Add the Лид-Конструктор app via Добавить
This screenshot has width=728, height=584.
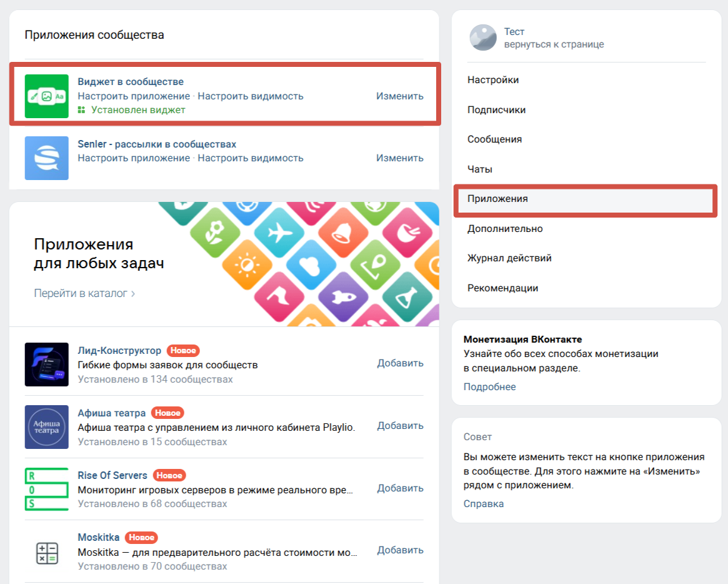coord(400,363)
